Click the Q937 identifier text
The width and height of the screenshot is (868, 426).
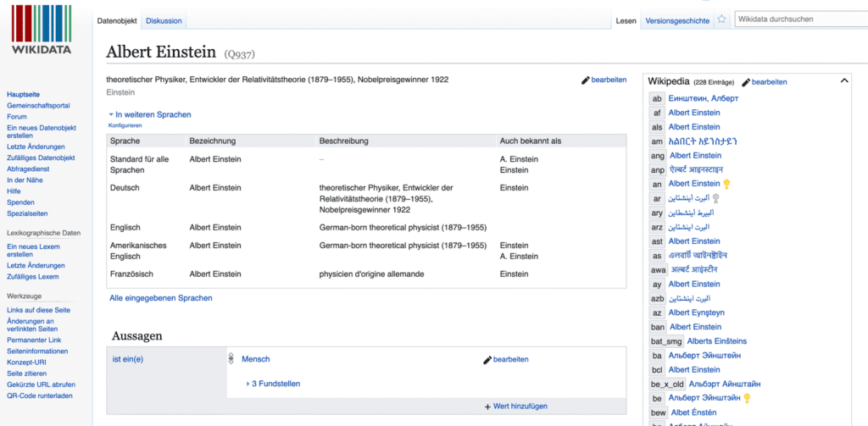click(240, 54)
